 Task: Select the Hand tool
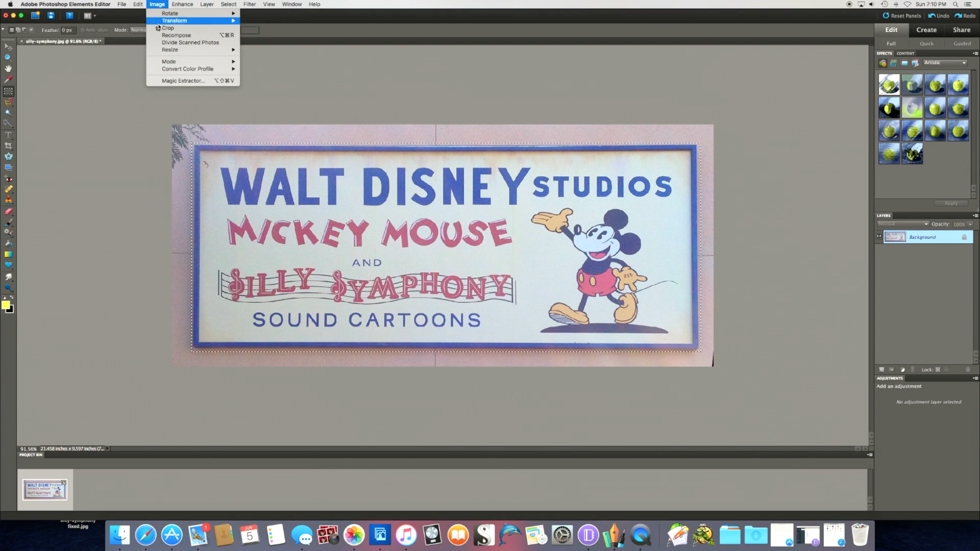pyautogui.click(x=8, y=68)
